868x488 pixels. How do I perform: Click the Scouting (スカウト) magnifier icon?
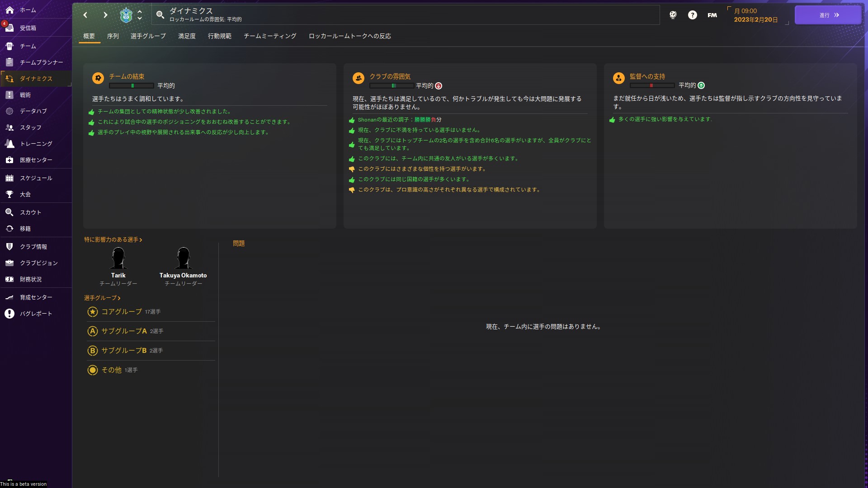coord(9,212)
